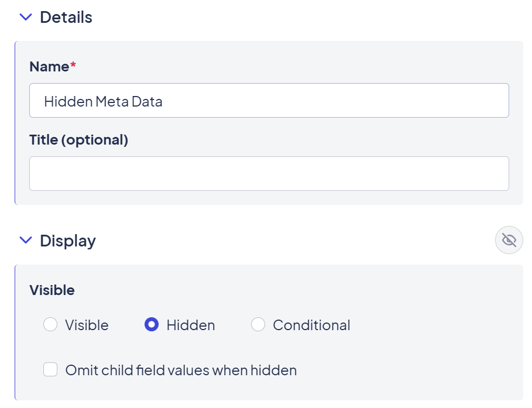Click the crossed-out eye visibility icon
Screen dimensions: 532x408
point(509,241)
